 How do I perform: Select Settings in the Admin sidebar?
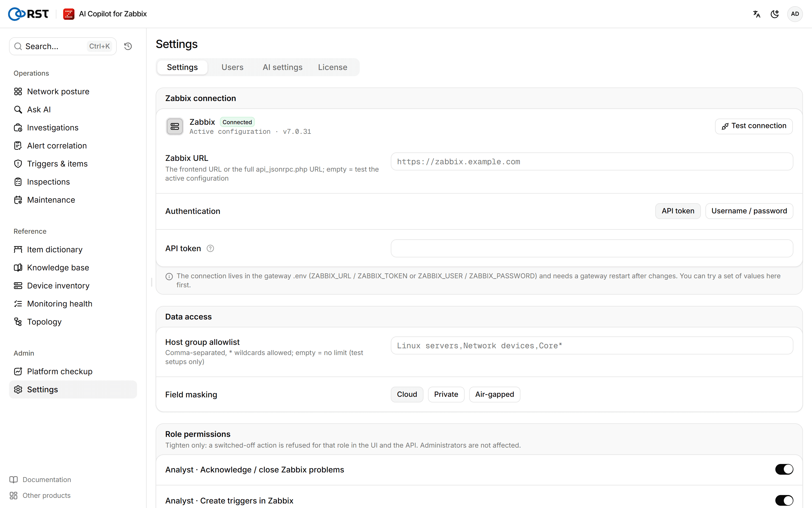[x=73, y=389]
